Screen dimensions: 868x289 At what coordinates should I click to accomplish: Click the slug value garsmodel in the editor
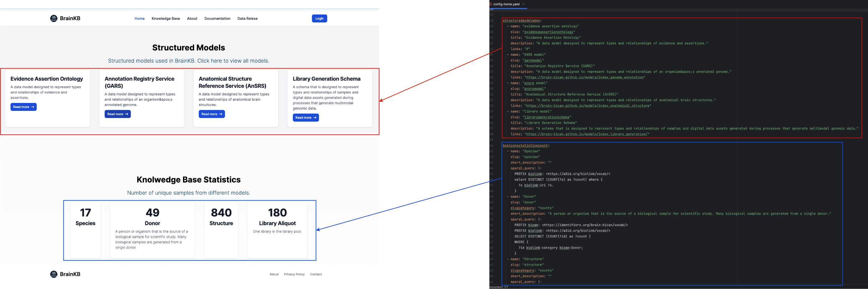pos(533,60)
